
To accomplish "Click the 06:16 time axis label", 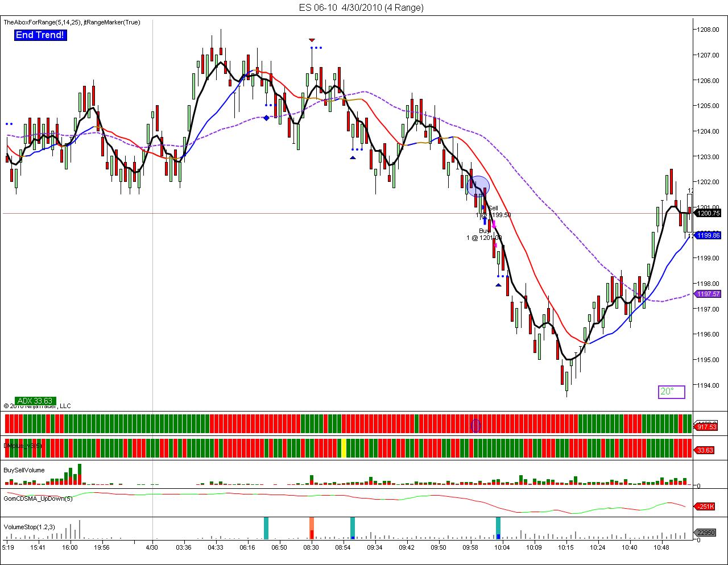I will [x=247, y=547].
